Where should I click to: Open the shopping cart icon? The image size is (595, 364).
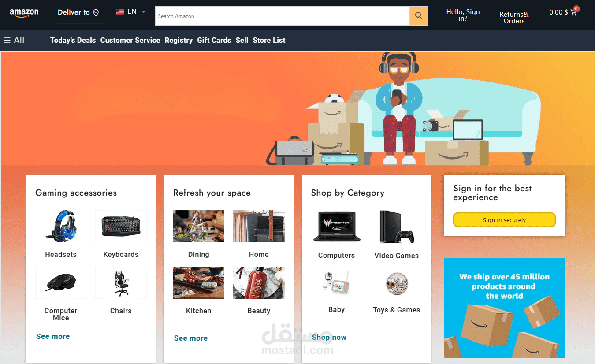(574, 12)
